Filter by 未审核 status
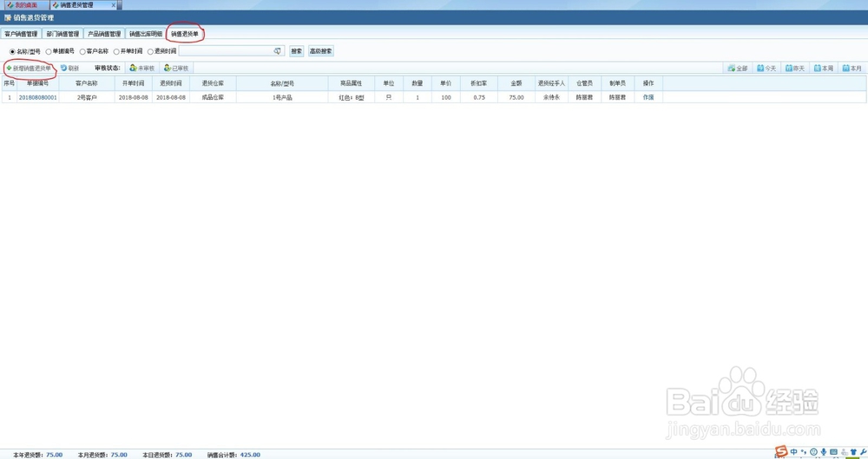 tap(141, 68)
